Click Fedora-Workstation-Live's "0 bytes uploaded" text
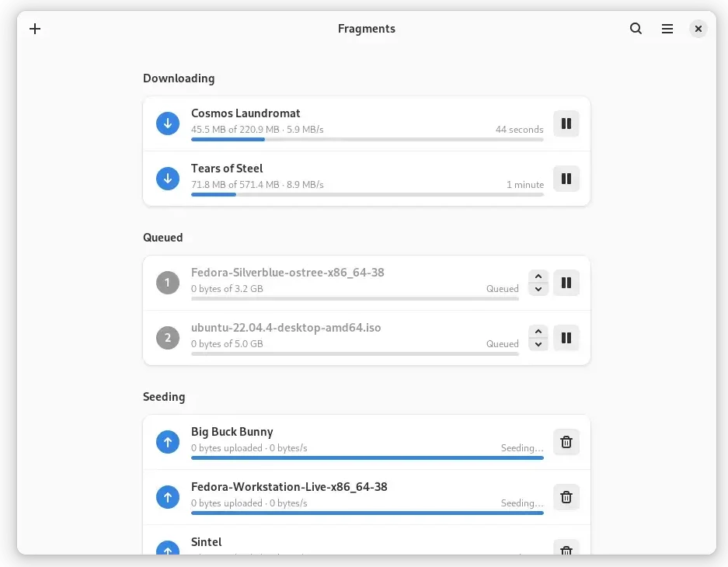This screenshot has height=567, width=728. click(x=227, y=503)
